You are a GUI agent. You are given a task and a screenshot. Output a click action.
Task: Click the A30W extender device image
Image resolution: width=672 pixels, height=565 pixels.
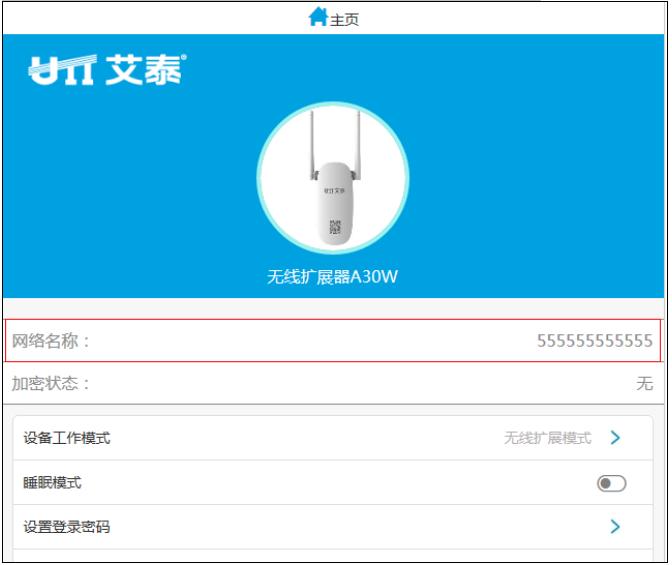pos(333,178)
